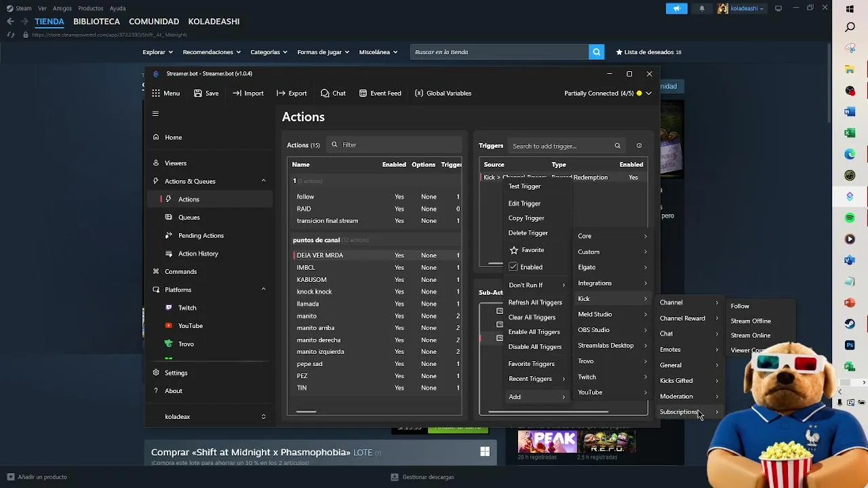Open Excel from the Windows taskbar
Screen dimensions: 868x488
click(850, 134)
